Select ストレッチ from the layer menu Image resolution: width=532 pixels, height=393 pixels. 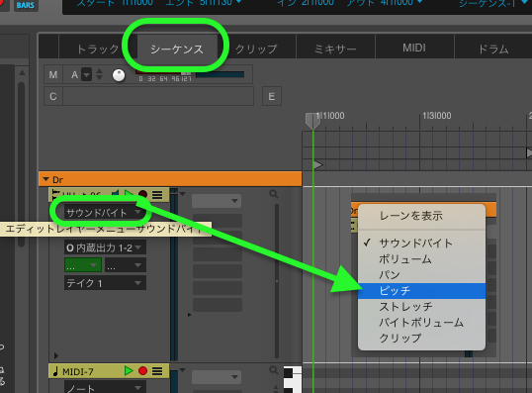(421, 307)
